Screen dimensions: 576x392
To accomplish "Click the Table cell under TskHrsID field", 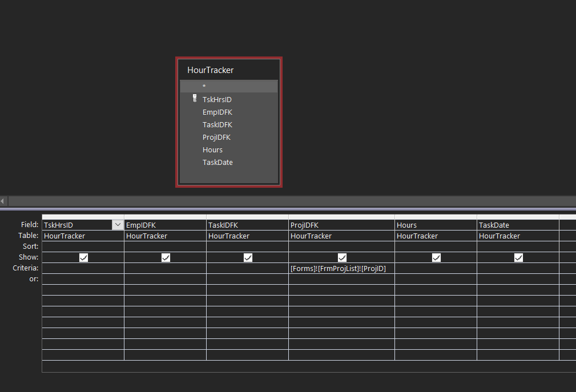I will coord(83,236).
